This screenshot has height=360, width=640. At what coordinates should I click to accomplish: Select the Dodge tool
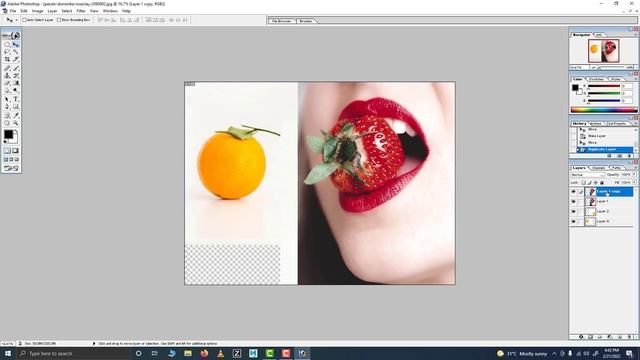click(x=16, y=90)
